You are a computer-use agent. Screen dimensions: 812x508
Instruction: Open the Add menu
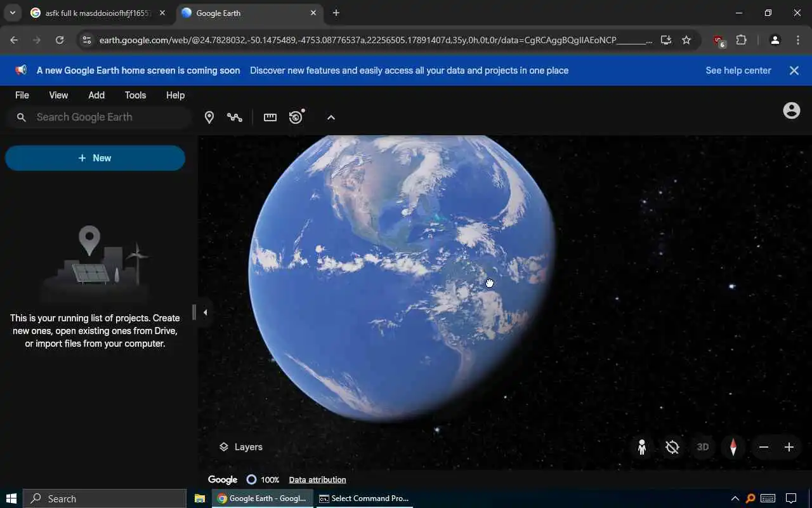[x=96, y=95]
